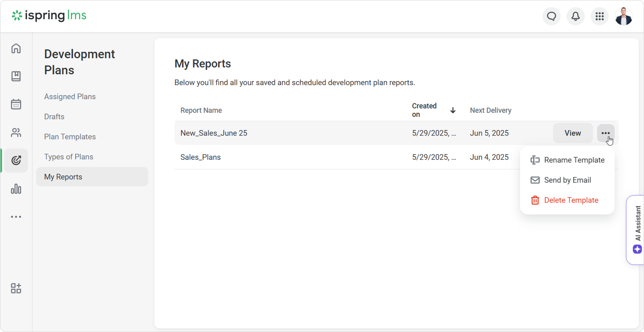Open the Home icon in sidebar
This screenshot has width=644, height=332.
pyautogui.click(x=16, y=48)
